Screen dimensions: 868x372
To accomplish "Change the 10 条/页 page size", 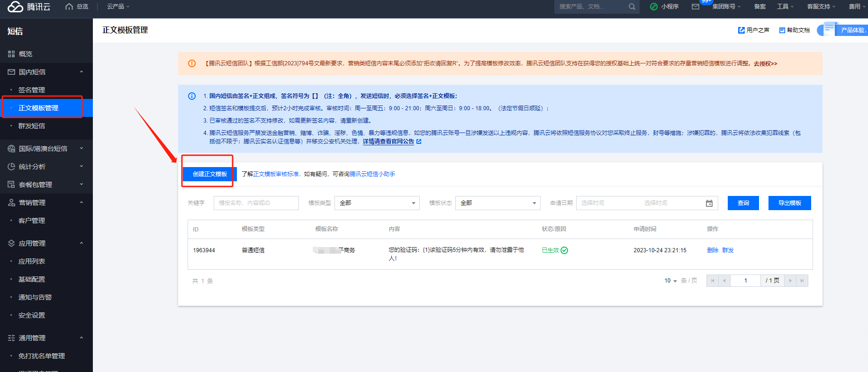I will [x=670, y=281].
